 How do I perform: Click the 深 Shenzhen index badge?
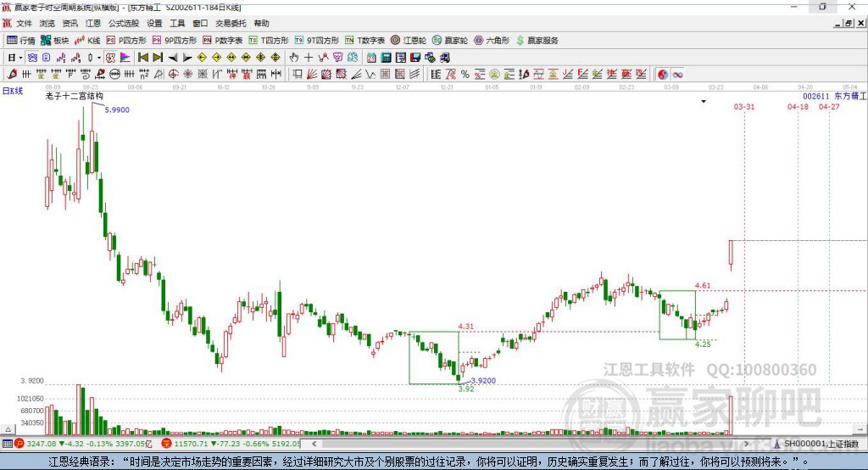167,444
